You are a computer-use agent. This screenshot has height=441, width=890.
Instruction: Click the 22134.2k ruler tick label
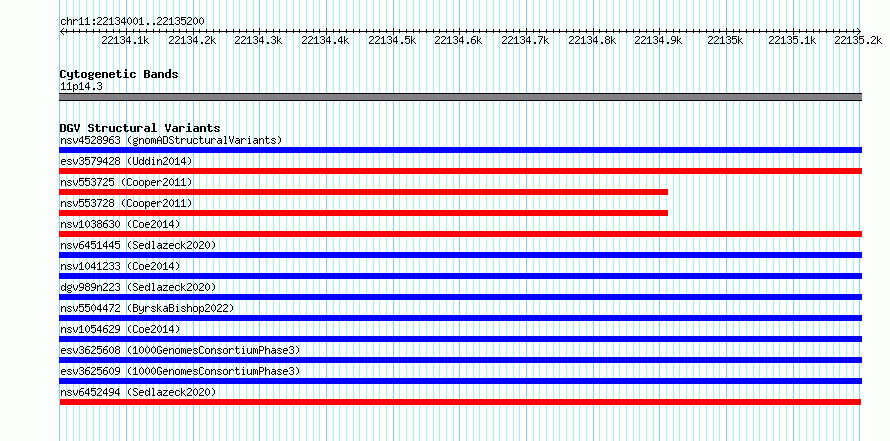(192, 40)
